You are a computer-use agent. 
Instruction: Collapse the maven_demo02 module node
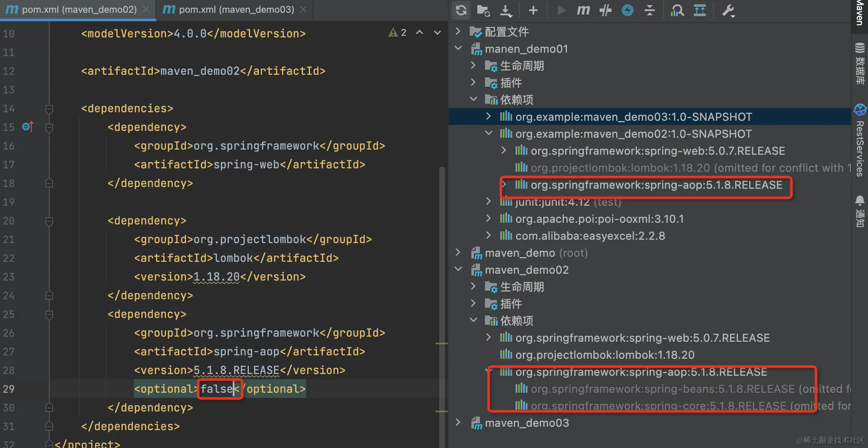click(458, 269)
